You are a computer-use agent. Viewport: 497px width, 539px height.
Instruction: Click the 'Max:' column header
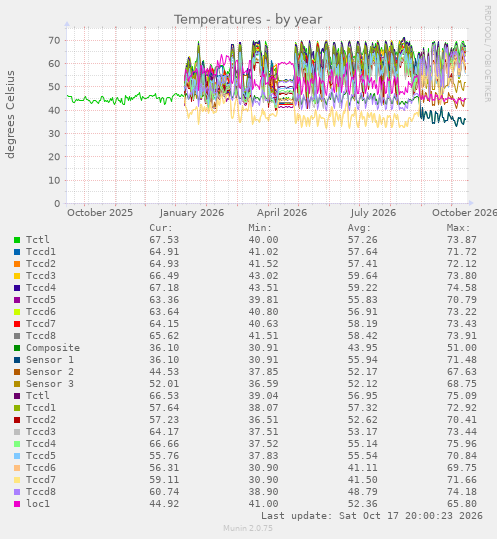click(458, 228)
